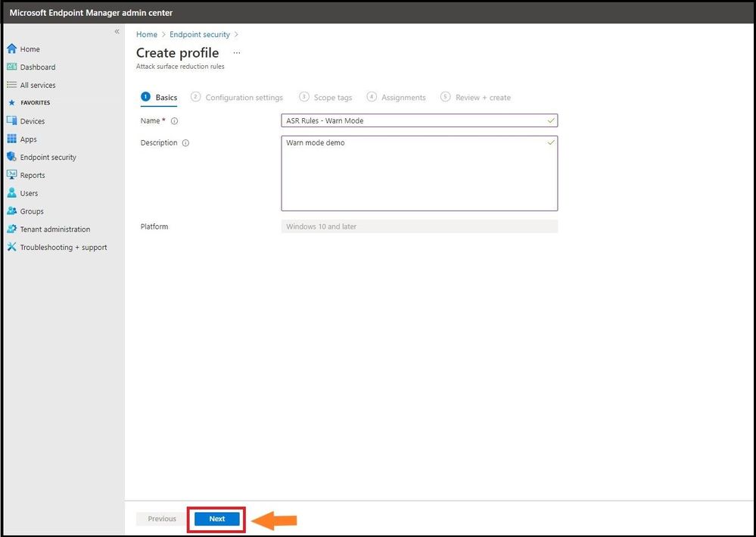The image size is (756, 537).
Task: Click into the Name input field
Action: click(419, 120)
